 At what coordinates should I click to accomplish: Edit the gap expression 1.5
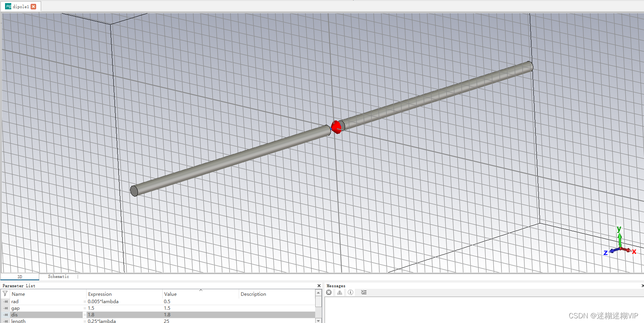pos(91,308)
